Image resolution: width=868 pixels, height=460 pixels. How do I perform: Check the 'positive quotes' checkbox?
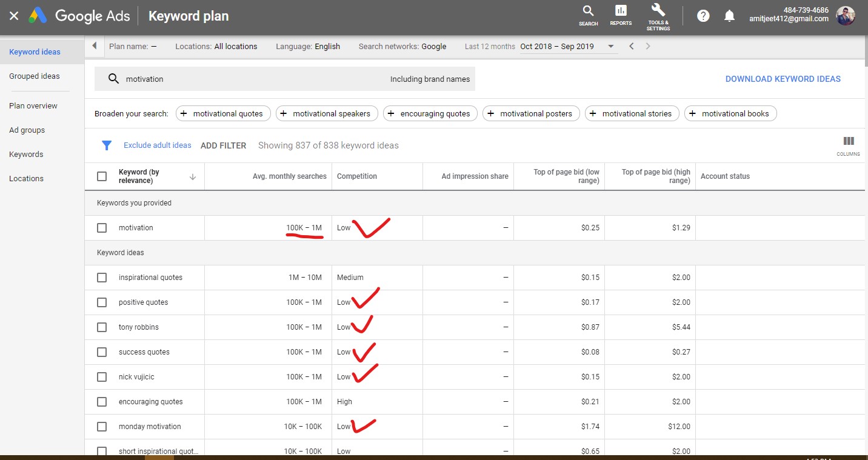click(x=102, y=302)
